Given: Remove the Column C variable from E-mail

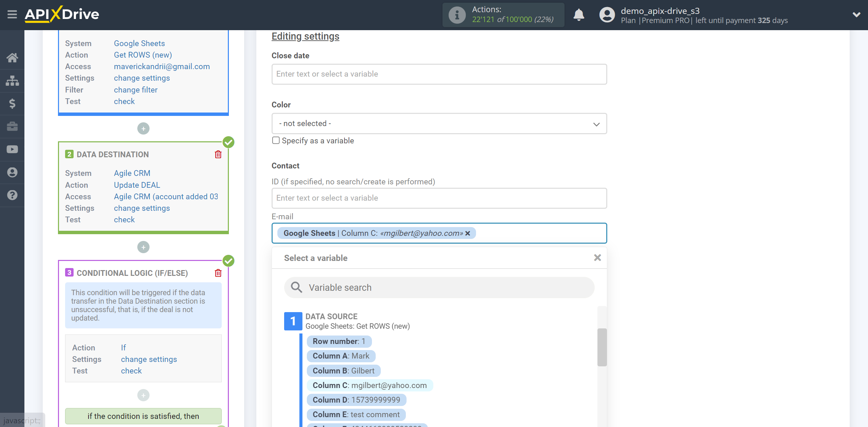Looking at the screenshot, I should pos(468,233).
